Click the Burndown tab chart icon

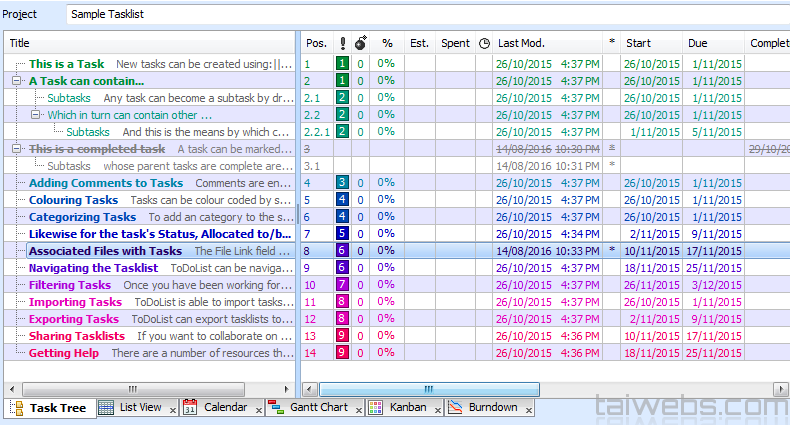tap(454, 407)
